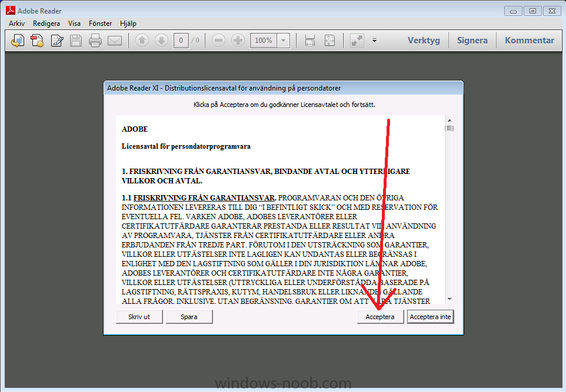Click the ADOBE heading in license text
Viewport: 566px width, 392px height.
[135, 129]
